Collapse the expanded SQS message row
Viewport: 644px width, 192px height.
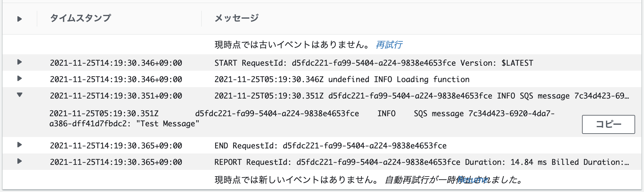click(20, 95)
